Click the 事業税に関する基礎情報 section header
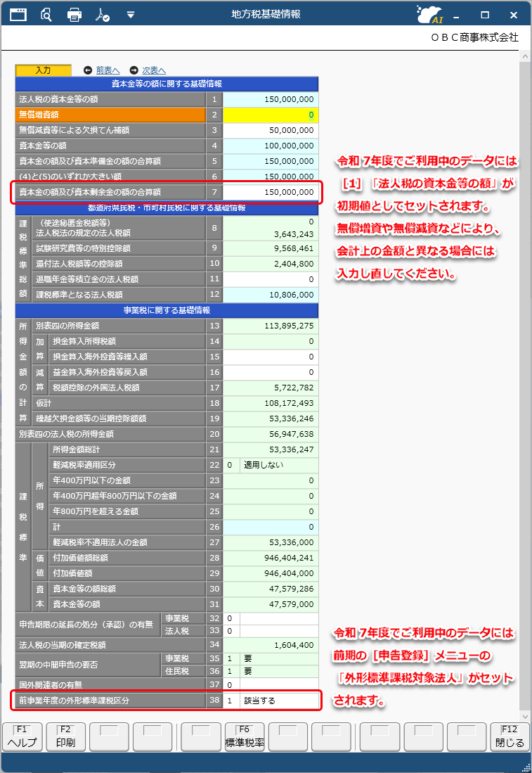This screenshot has height=773, width=532. [167, 310]
